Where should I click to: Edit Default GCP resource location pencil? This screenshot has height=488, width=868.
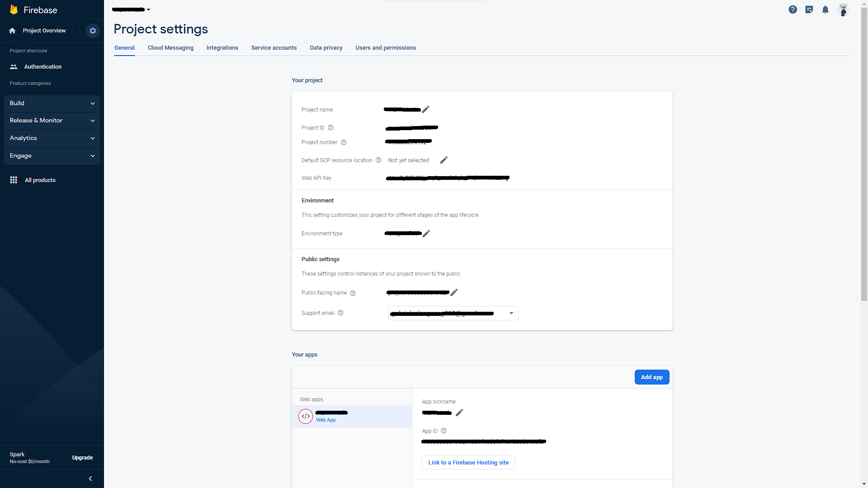point(444,160)
